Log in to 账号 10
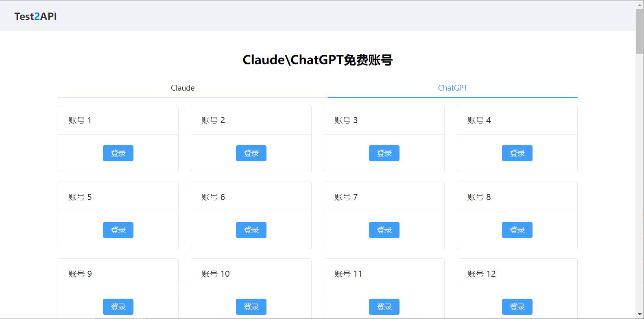This screenshot has height=319, width=644. [251, 307]
